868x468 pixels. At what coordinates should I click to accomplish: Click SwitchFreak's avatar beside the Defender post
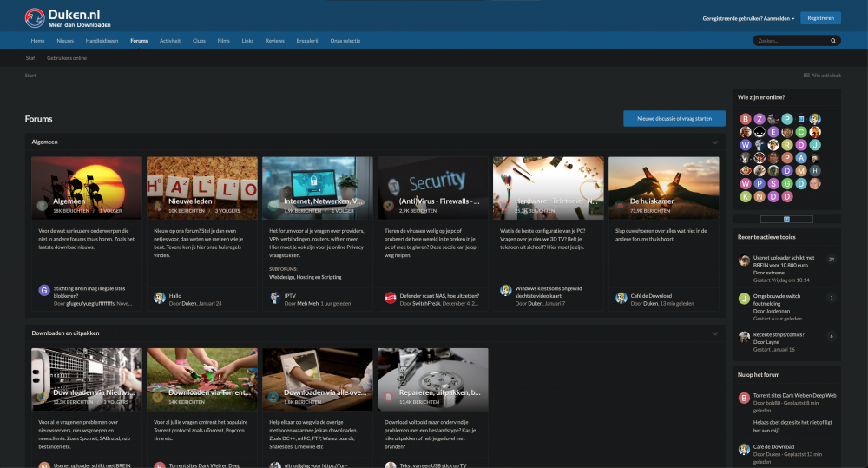click(x=391, y=298)
